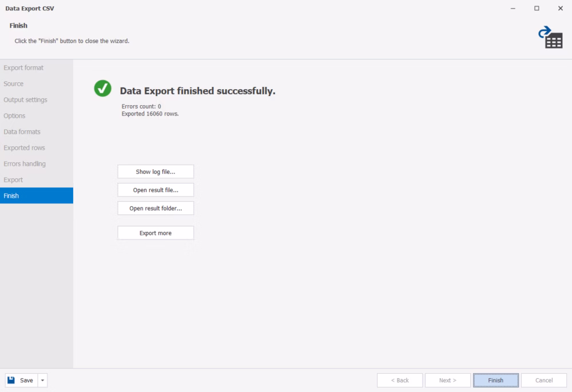
Task: Open the result folder
Action: (156, 208)
